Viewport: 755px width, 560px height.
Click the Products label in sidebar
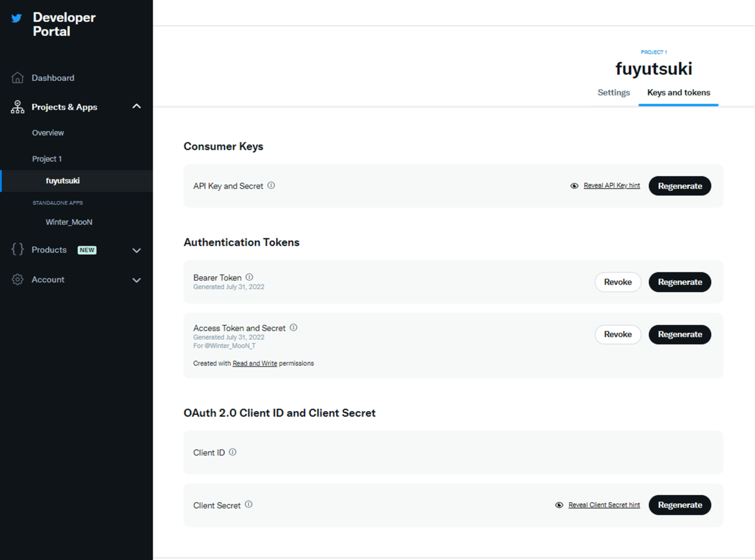pos(49,250)
